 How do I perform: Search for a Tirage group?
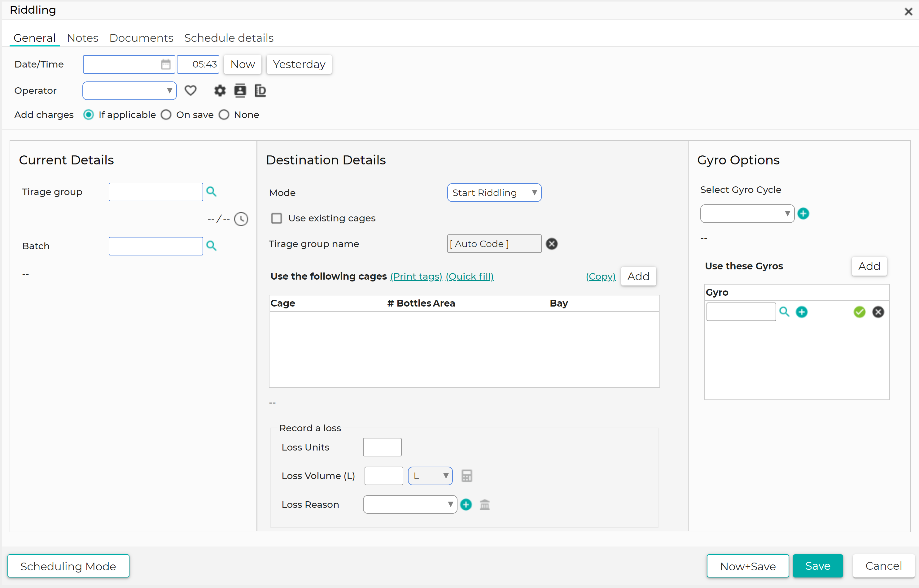(x=211, y=192)
